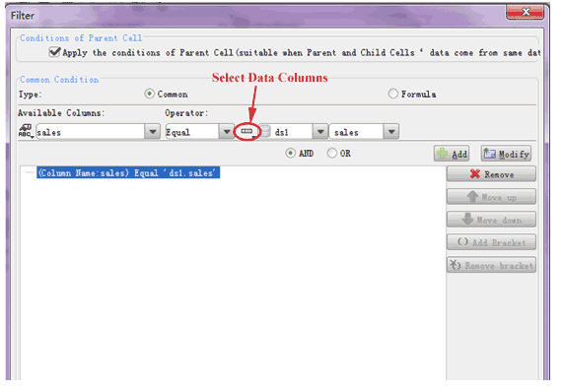
Task: Select the condition row "(Column Name:sales) Equal 'ds1.sales'"
Action: 128,173
